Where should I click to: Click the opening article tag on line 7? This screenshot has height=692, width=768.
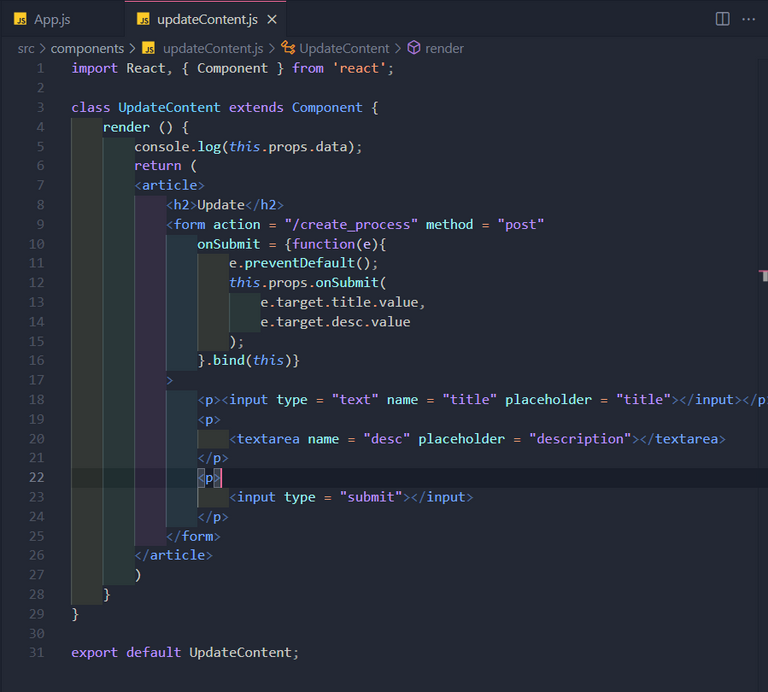pyautogui.click(x=169, y=185)
